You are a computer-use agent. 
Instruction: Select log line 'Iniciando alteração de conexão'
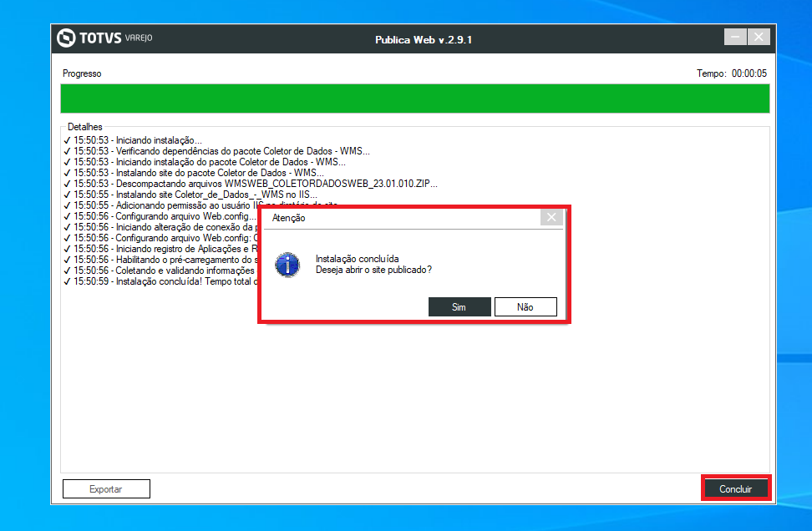pyautogui.click(x=160, y=227)
